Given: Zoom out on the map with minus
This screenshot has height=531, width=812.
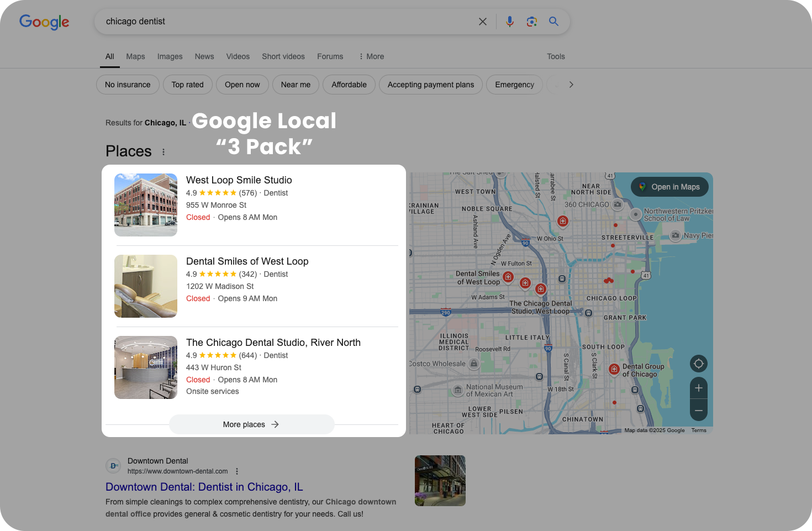Looking at the screenshot, I should point(699,411).
